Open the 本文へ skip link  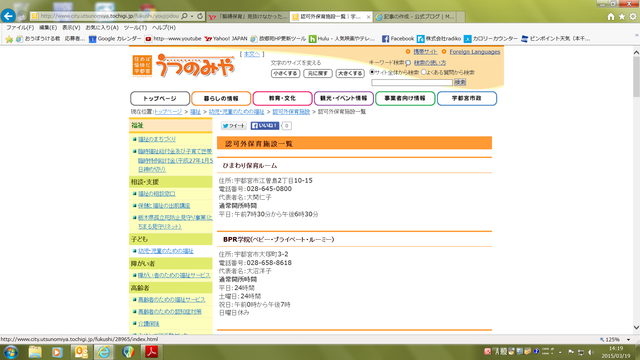[x=252, y=54]
